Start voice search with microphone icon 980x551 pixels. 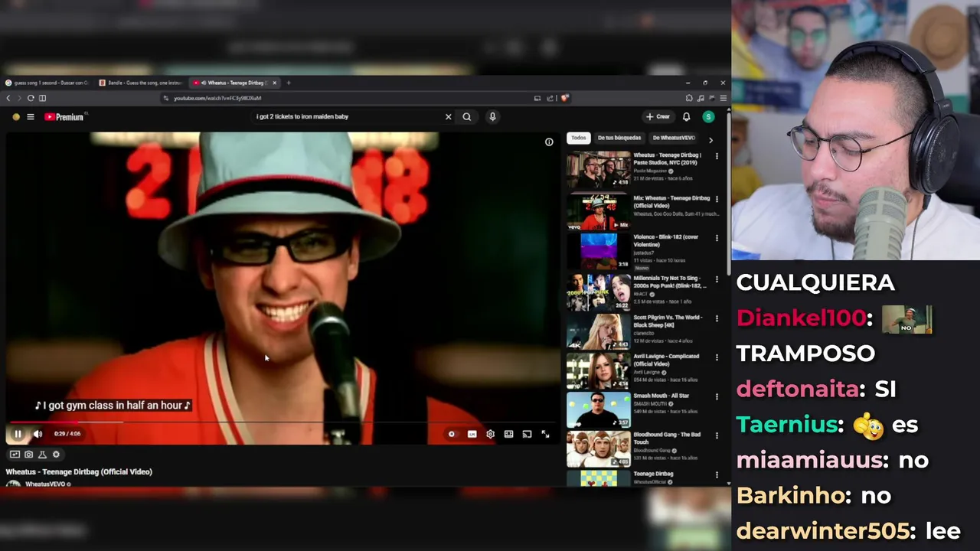492,117
